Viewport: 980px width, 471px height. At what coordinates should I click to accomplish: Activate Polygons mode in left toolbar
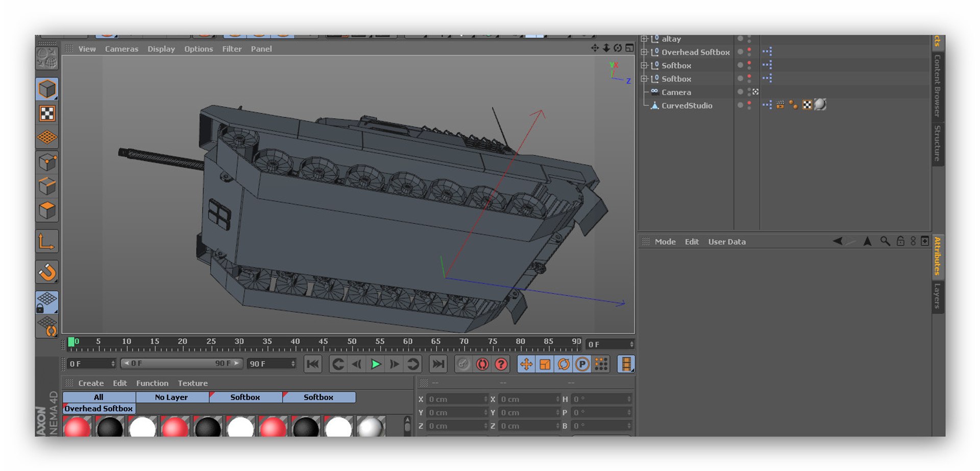[47, 210]
